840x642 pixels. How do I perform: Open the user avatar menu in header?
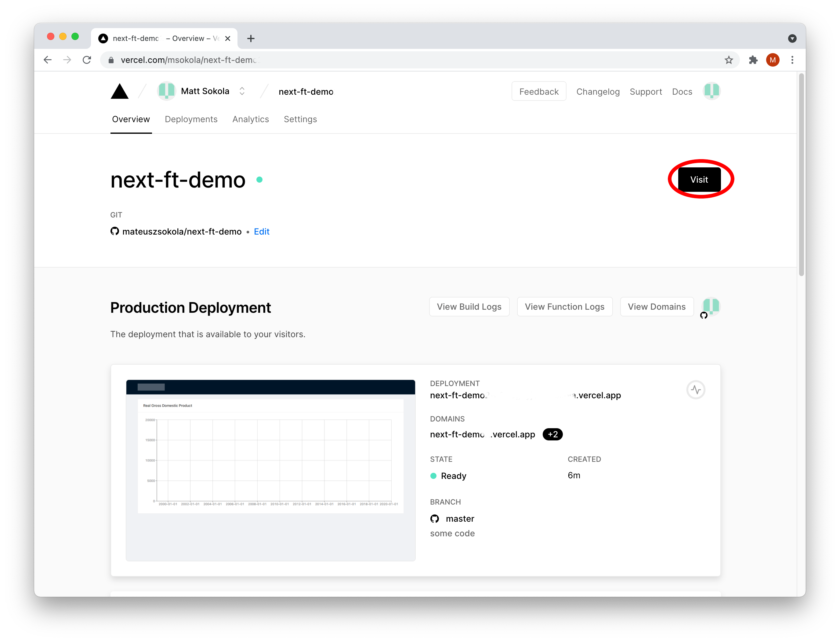[712, 91]
